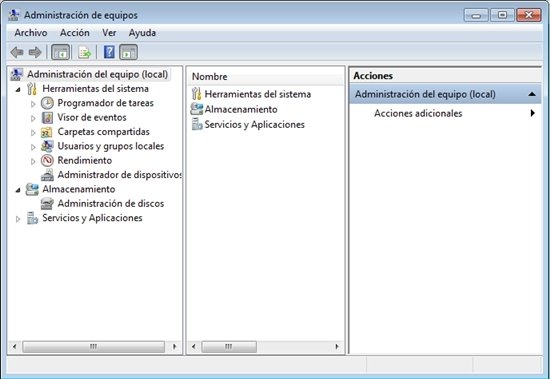Image resolution: width=550 pixels, height=379 pixels.
Task: Click the Nombre column header
Action: [x=266, y=77]
